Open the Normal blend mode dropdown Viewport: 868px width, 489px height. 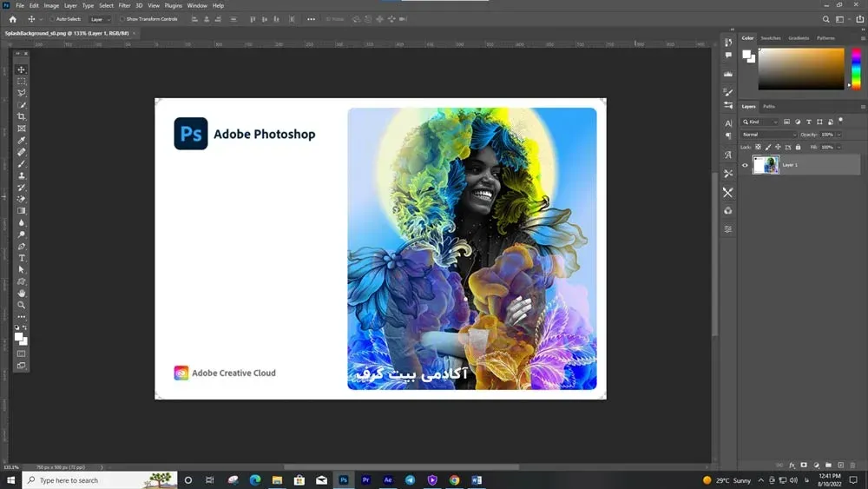coord(769,135)
